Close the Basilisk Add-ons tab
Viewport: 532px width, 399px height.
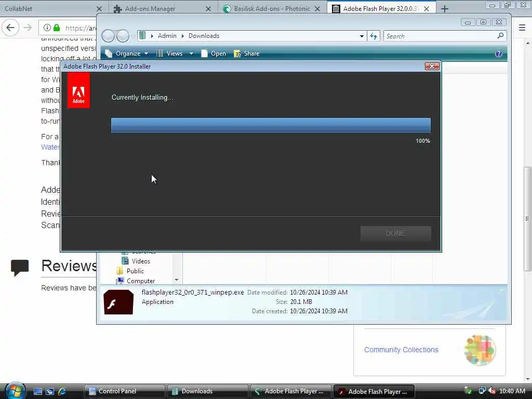(317, 9)
